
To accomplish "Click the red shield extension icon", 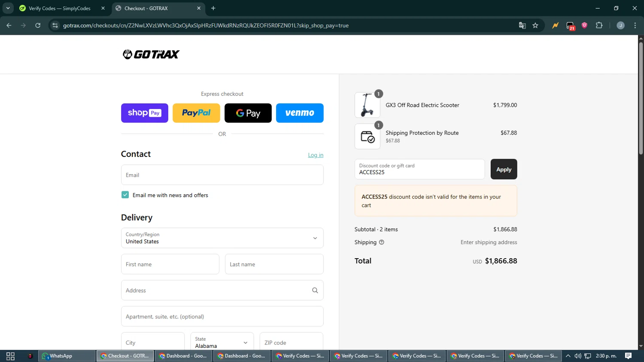I will [584, 25].
